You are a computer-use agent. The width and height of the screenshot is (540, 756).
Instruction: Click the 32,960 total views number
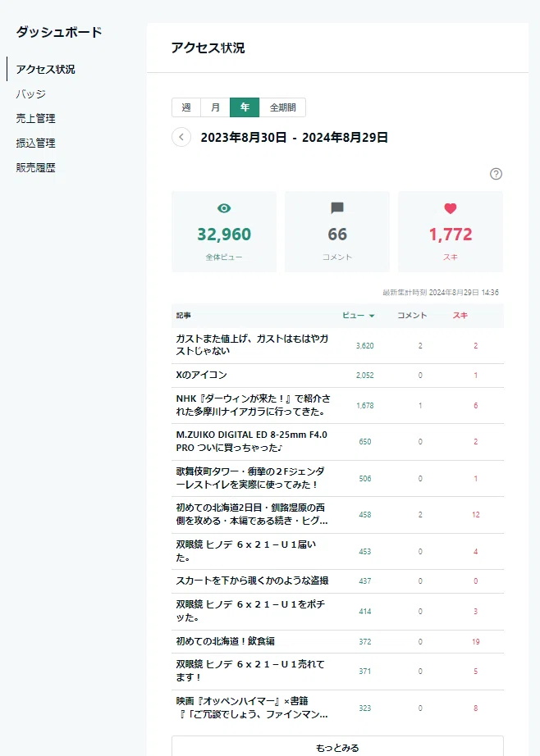224,235
